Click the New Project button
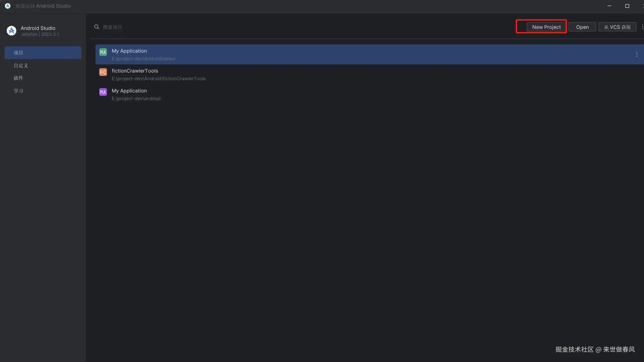The width and height of the screenshot is (644, 362). pos(546,27)
